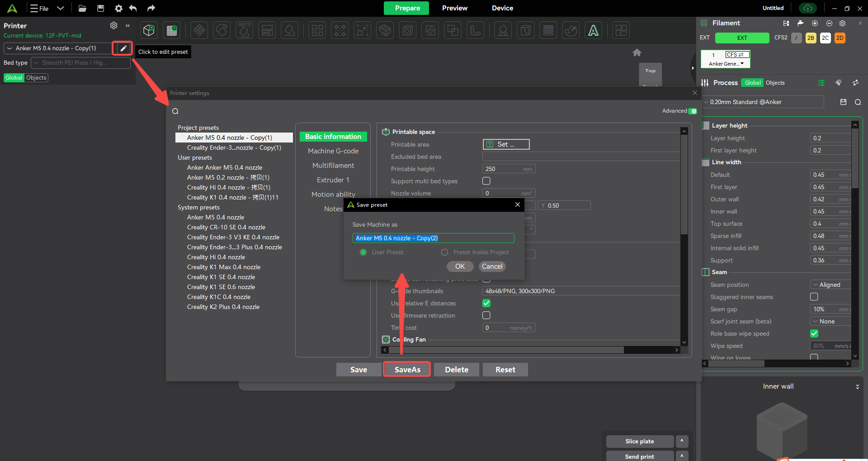868x461 pixels.
Task: Check Staggered inner seams checkbox
Action: 814,297
